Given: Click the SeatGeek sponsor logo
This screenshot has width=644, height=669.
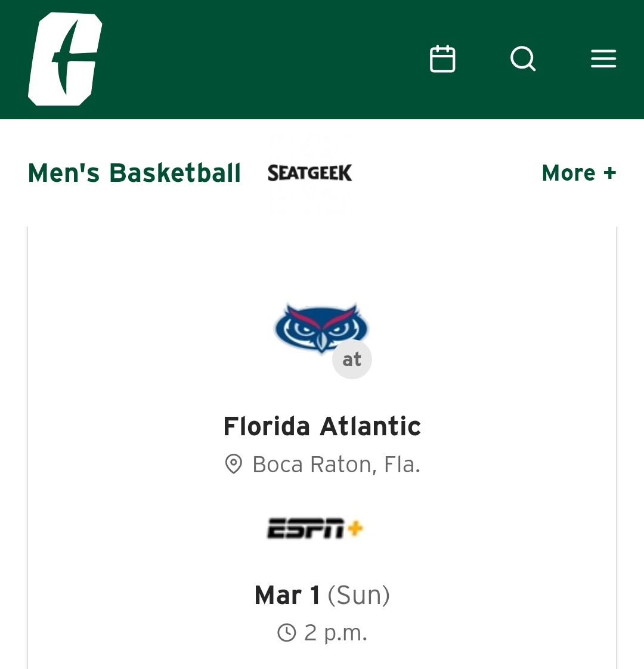Looking at the screenshot, I should 310,173.
